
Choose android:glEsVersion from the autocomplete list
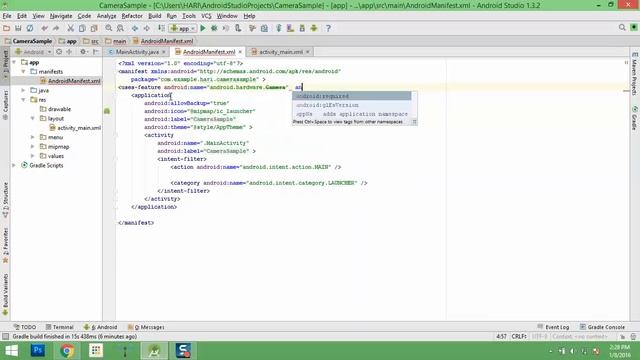(x=352, y=105)
